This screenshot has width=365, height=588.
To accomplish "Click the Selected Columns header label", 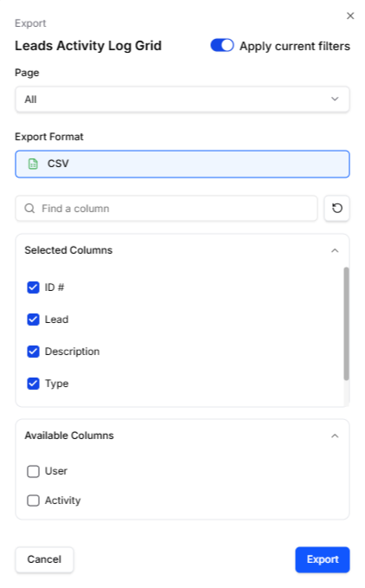I will pos(68,250).
